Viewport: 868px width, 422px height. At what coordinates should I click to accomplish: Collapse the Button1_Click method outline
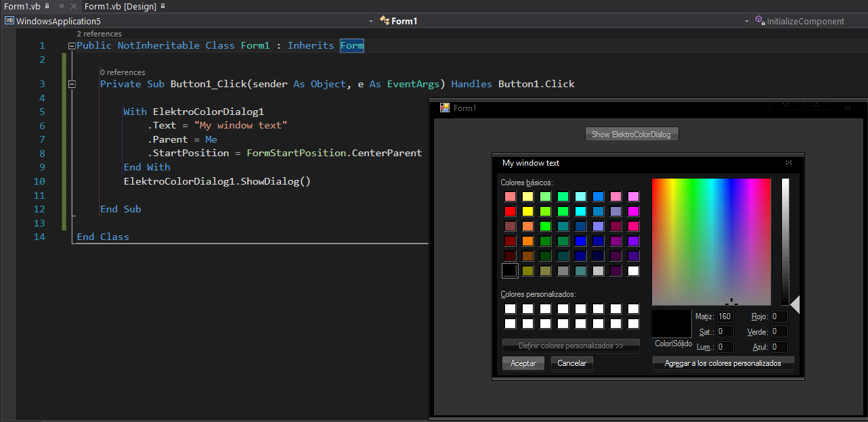click(72, 84)
